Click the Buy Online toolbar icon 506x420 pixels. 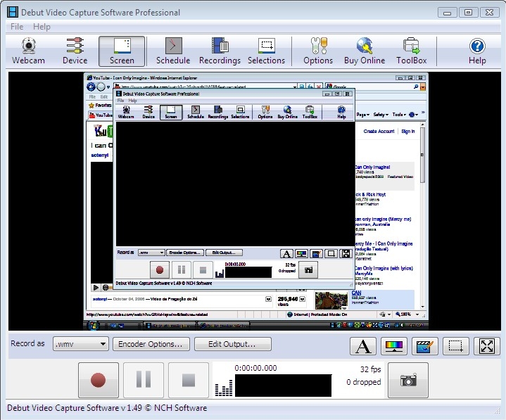[364, 51]
